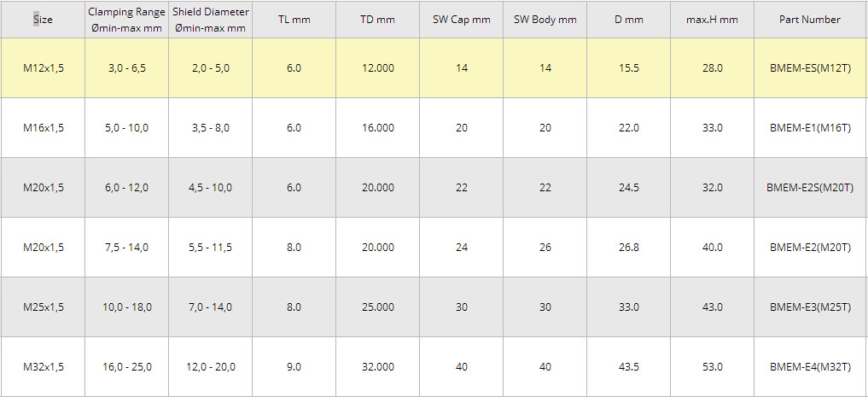
Task: Select TD value 32.000
Action: point(377,367)
